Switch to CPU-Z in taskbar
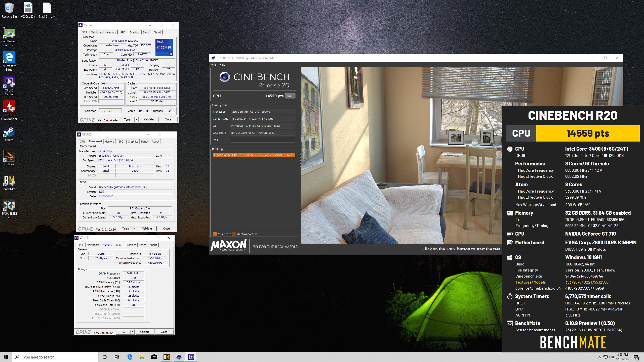The image size is (644, 362). pyautogui.click(x=191, y=357)
